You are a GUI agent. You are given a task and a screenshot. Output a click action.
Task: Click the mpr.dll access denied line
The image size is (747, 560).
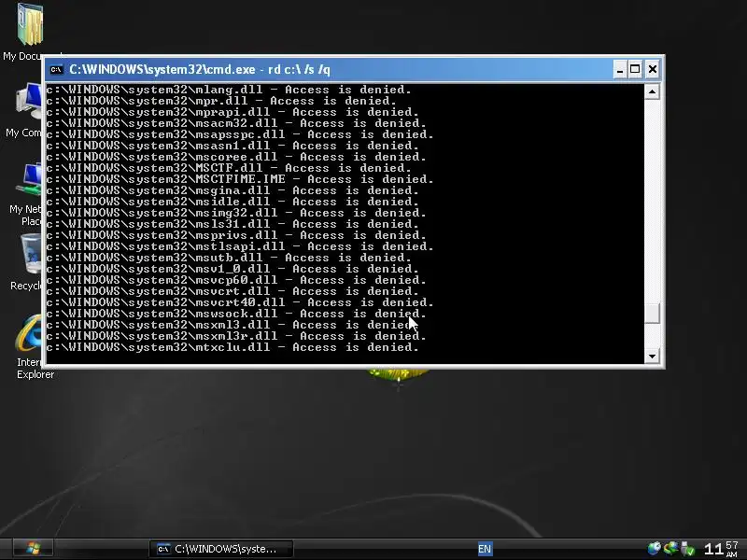(221, 101)
